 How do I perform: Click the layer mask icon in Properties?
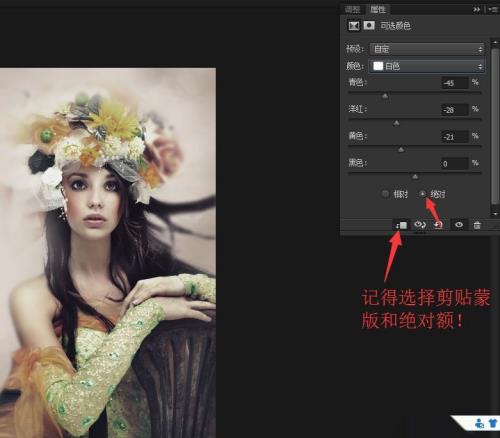point(369,26)
